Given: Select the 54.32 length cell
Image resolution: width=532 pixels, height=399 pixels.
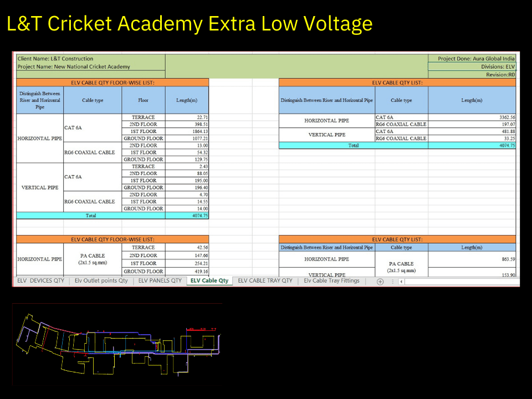Looking at the screenshot, I should [187, 152].
